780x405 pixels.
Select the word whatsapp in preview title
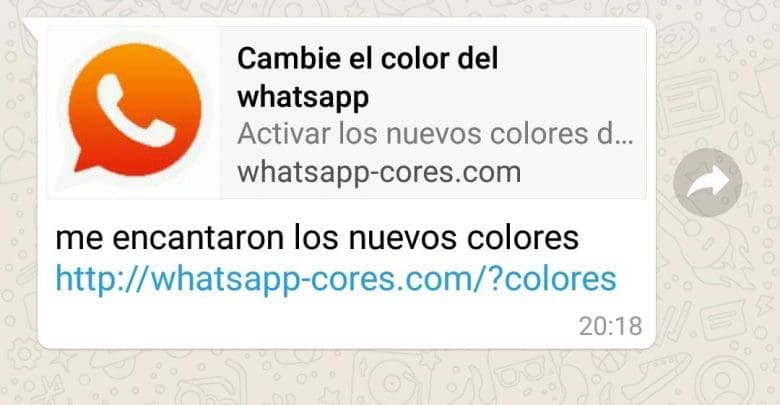tap(303, 98)
